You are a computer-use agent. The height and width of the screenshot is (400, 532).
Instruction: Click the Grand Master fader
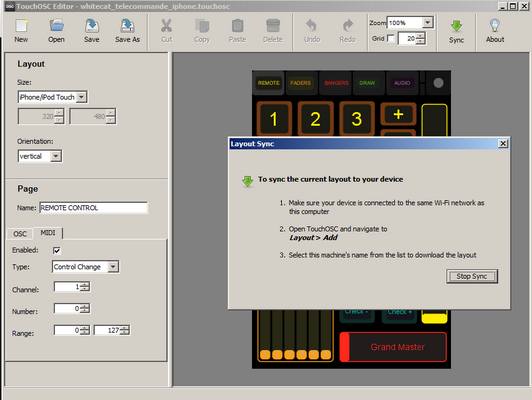393,347
